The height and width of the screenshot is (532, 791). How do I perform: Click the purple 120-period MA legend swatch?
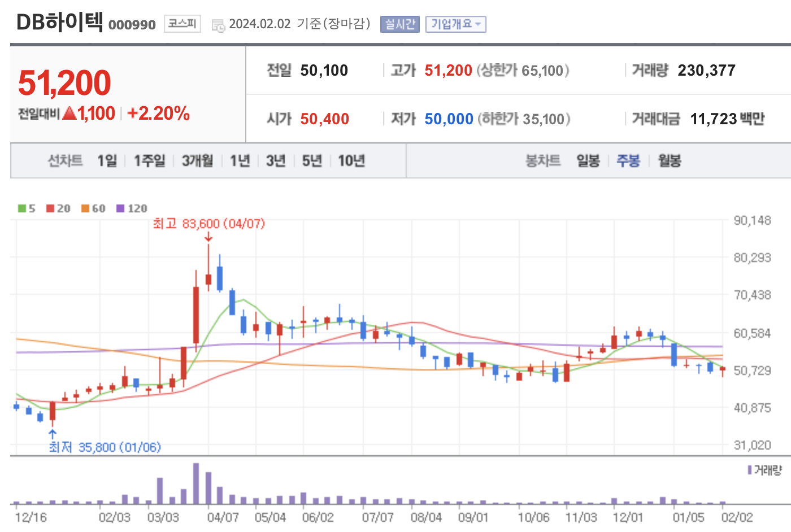(x=120, y=208)
